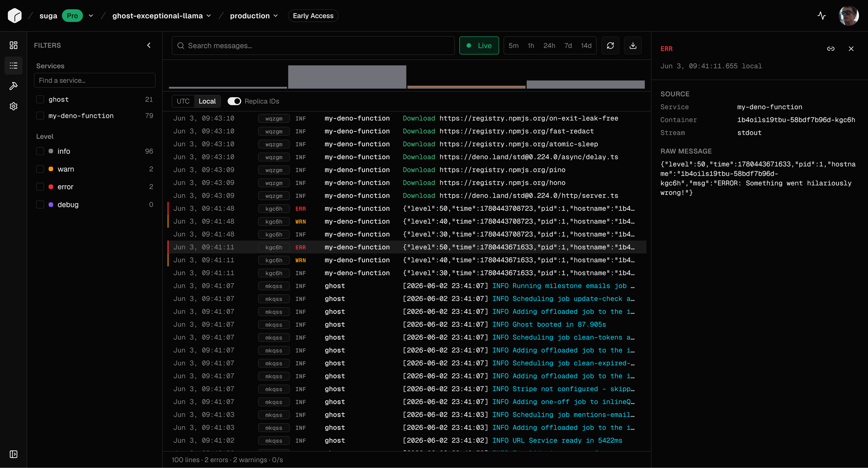The image size is (868, 468).
Task: Open the dashboard grid icon in sidebar
Action: pyautogui.click(x=14, y=45)
